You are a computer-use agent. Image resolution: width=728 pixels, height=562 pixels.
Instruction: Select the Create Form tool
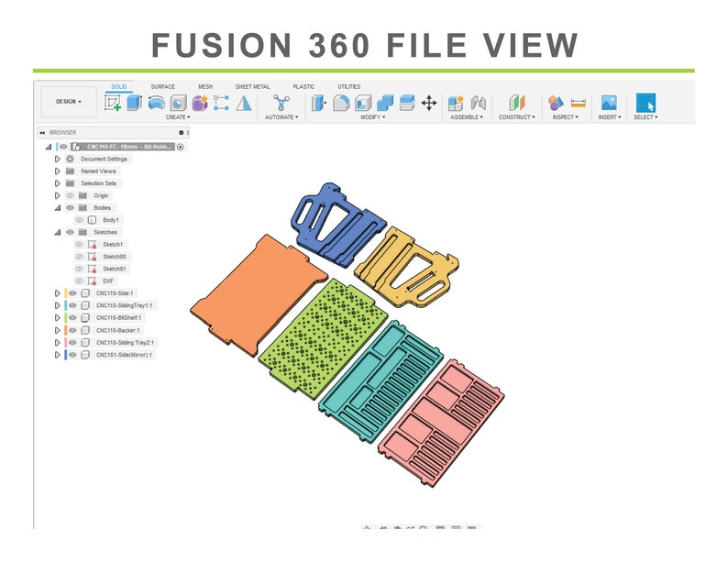coord(200,103)
